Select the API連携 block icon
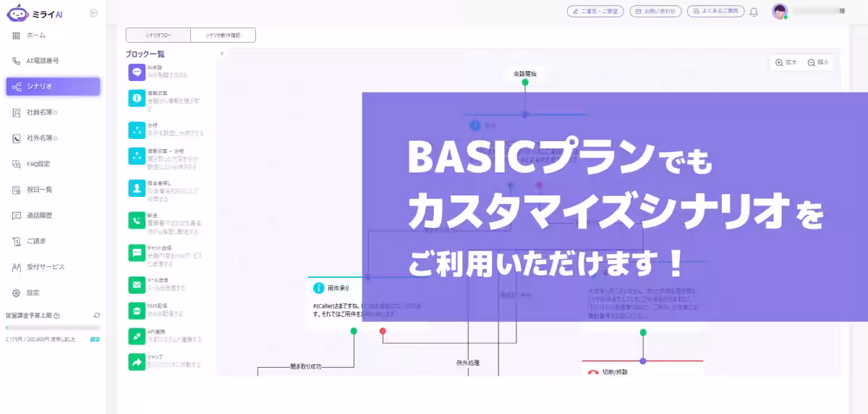 pyautogui.click(x=137, y=335)
